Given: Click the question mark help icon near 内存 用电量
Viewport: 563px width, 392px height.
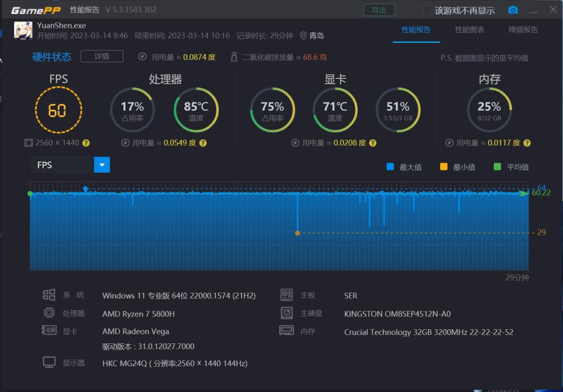Looking at the screenshot, I should click(527, 143).
